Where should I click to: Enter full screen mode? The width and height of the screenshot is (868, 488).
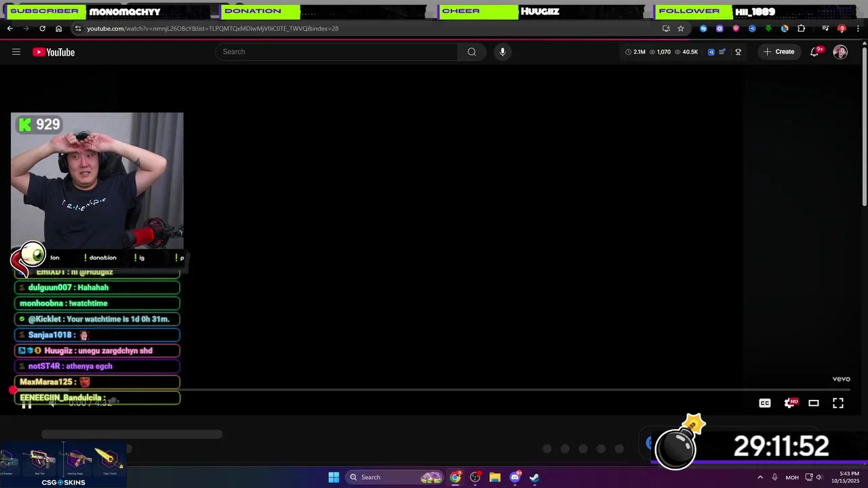pyautogui.click(x=838, y=403)
